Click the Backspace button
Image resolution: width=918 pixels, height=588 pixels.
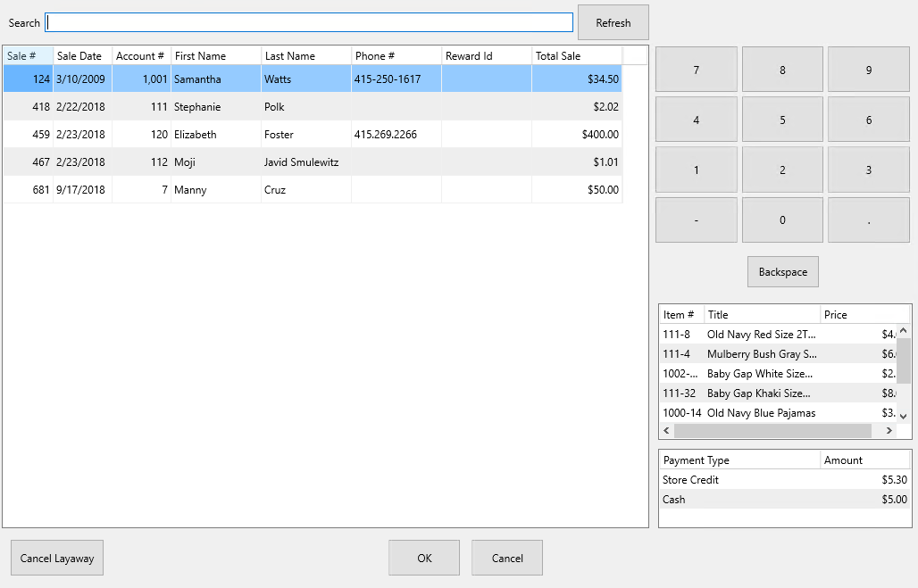783,272
